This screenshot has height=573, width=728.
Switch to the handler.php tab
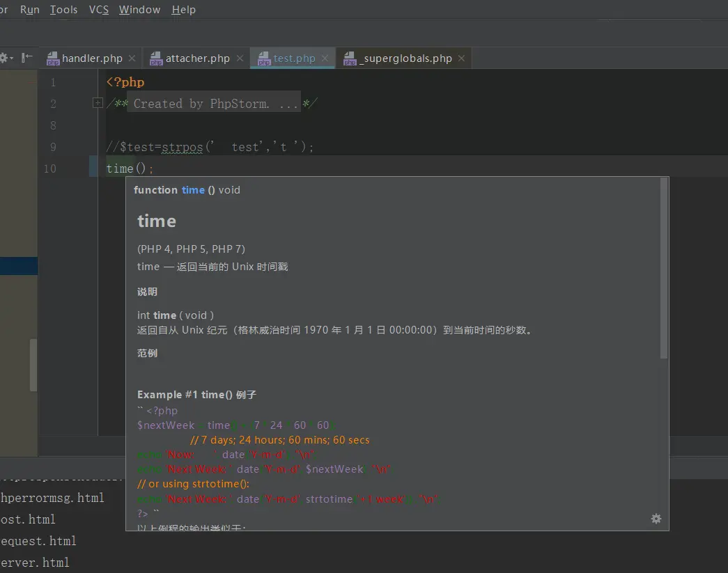92,58
